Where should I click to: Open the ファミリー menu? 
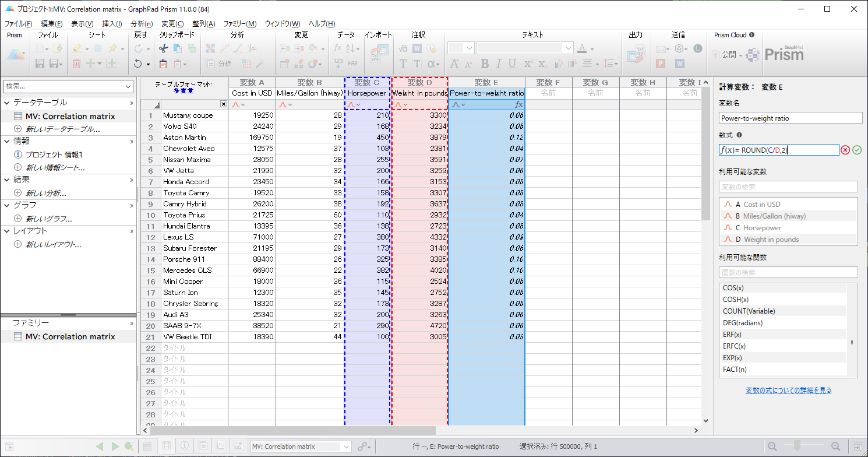[x=239, y=24]
